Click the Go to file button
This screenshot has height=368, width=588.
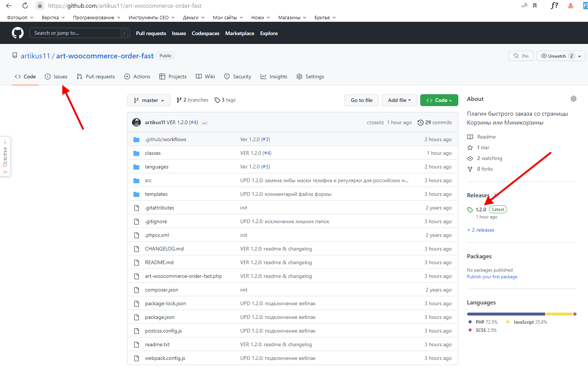(362, 100)
